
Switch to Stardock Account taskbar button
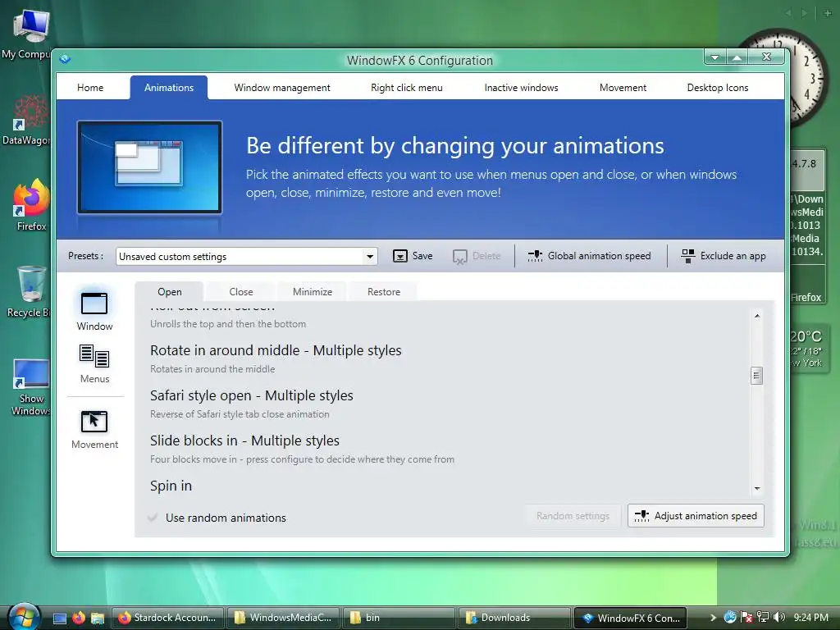168,618
